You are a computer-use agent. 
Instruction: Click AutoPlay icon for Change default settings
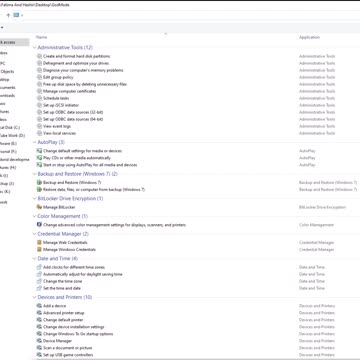coord(39,151)
